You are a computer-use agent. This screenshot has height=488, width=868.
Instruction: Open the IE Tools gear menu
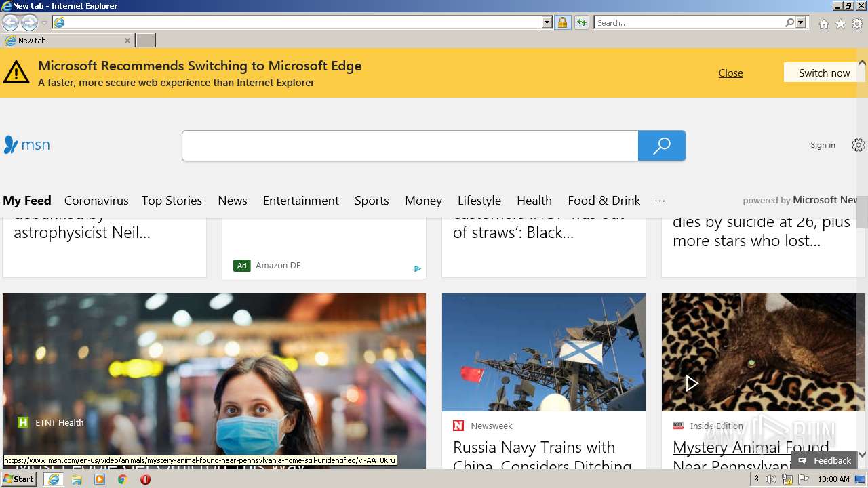coord(857,24)
